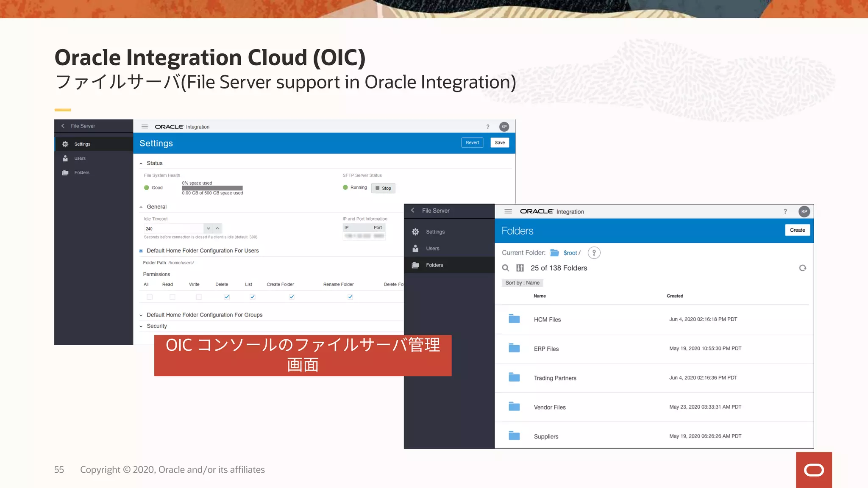868x488 pixels.
Task: Click the filter icon beside 25 of 138 Folders
Action: point(520,268)
